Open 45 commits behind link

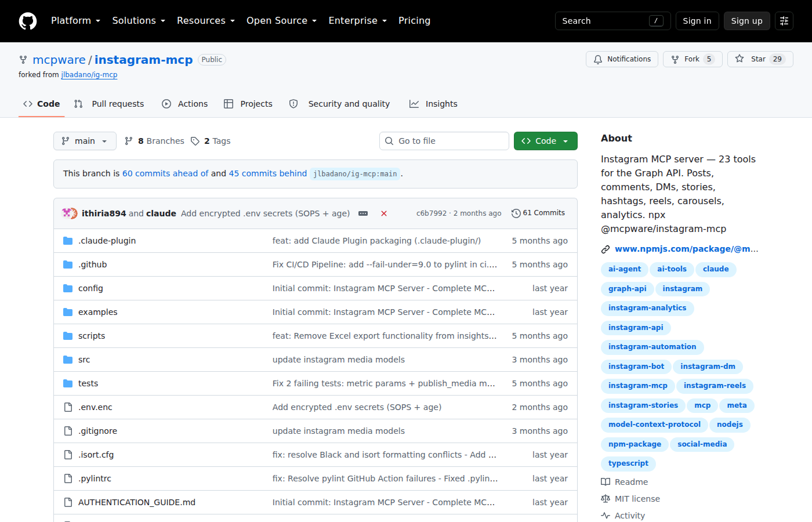[x=268, y=173]
